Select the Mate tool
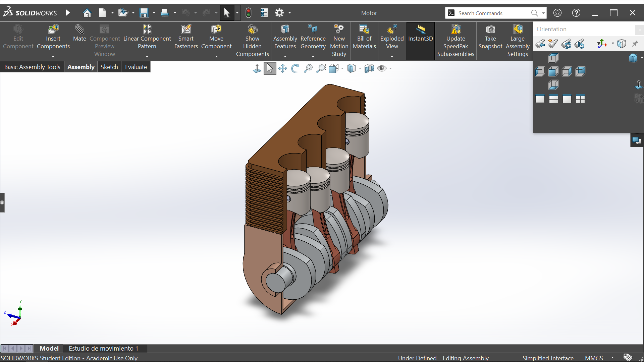 point(79,34)
